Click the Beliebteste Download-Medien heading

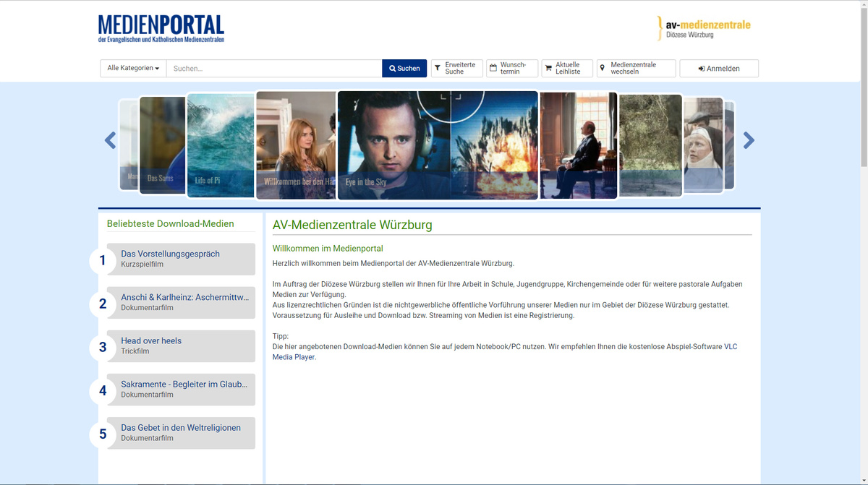click(171, 224)
